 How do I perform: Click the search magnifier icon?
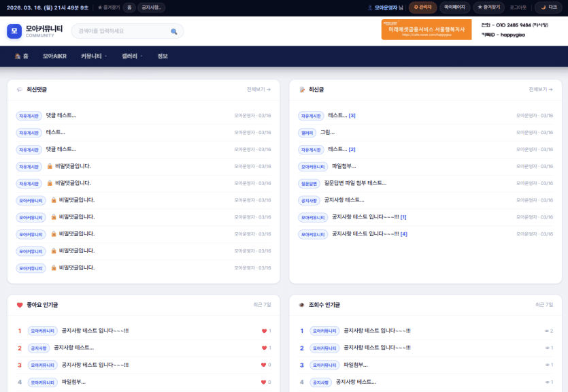pyautogui.click(x=174, y=31)
